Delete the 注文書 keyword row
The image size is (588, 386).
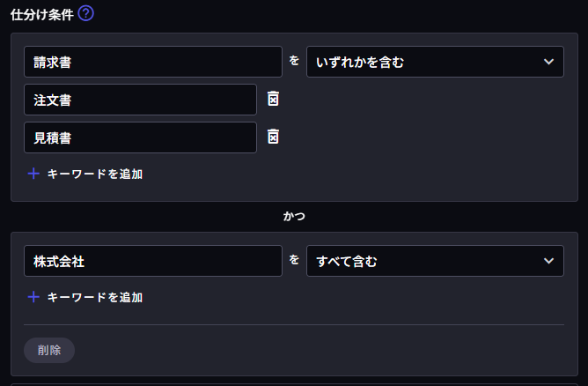point(274,100)
